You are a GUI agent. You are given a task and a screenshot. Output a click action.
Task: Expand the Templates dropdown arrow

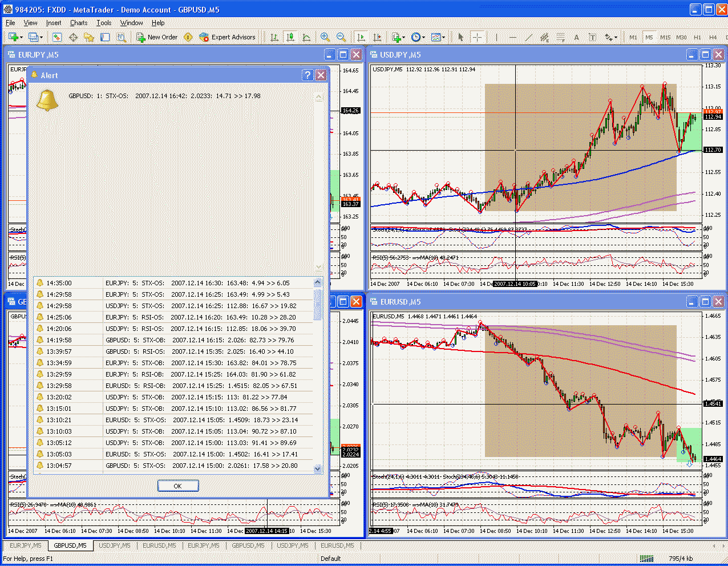pyautogui.click(x=444, y=37)
